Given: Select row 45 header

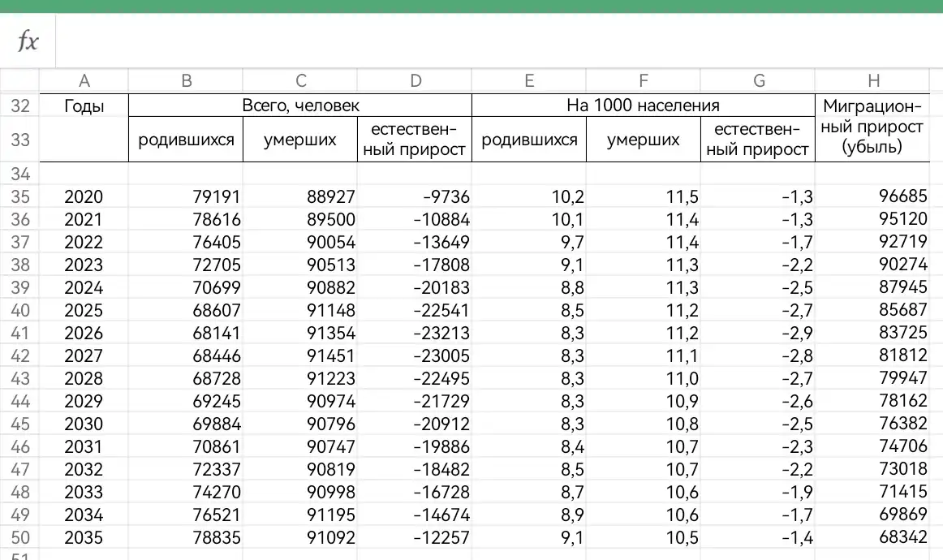Looking at the screenshot, I should (19, 424).
